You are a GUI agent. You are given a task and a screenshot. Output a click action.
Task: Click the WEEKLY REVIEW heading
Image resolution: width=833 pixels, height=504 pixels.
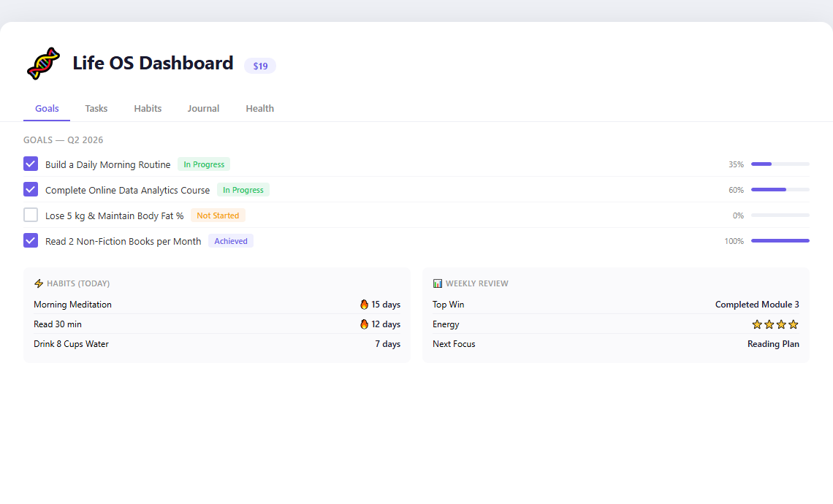[x=477, y=283]
